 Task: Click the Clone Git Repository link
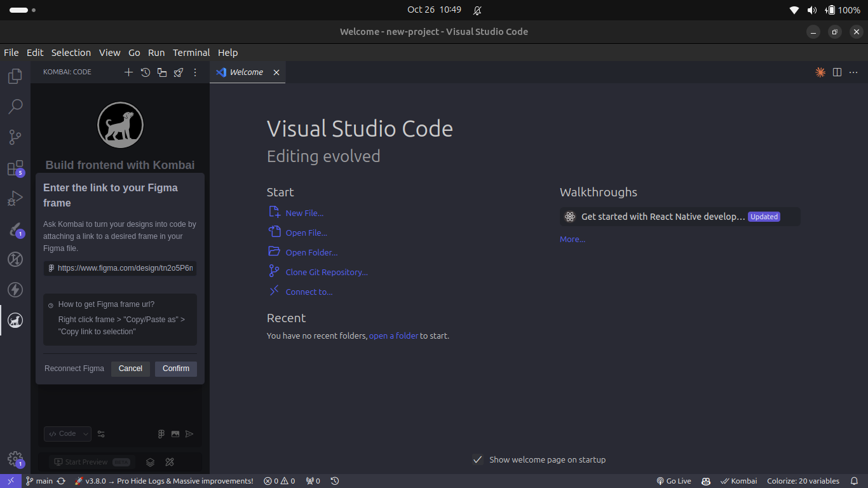(x=327, y=272)
